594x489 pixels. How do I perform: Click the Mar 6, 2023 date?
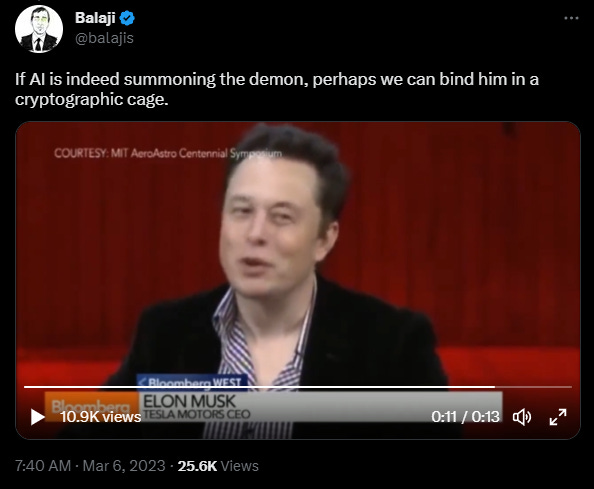[124, 466]
